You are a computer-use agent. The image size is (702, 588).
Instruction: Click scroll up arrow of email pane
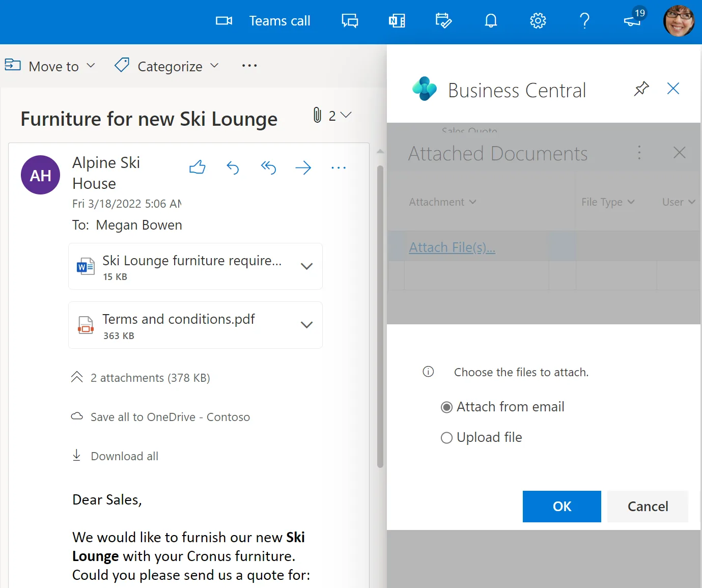click(x=380, y=152)
